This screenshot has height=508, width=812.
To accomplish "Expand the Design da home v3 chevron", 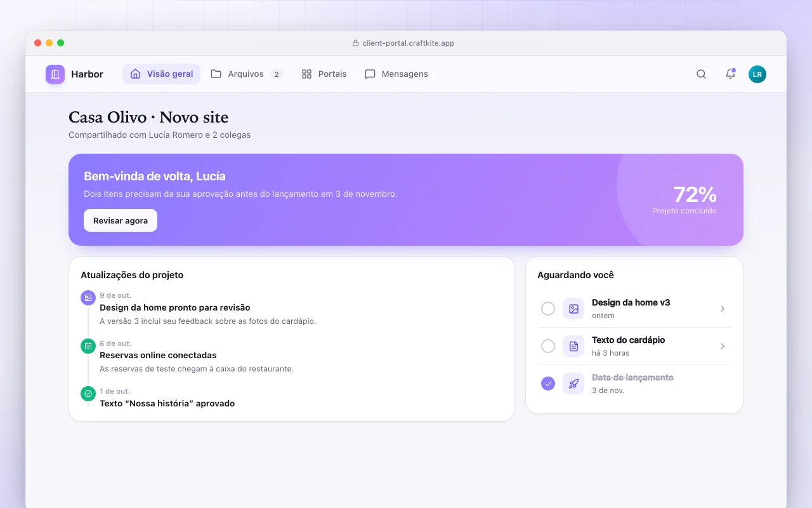I will coord(723,309).
